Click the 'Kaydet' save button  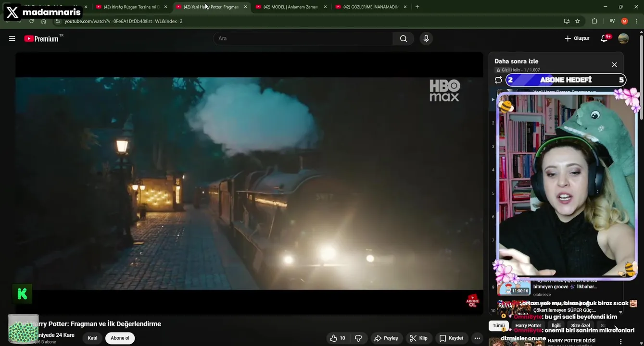(x=451, y=338)
